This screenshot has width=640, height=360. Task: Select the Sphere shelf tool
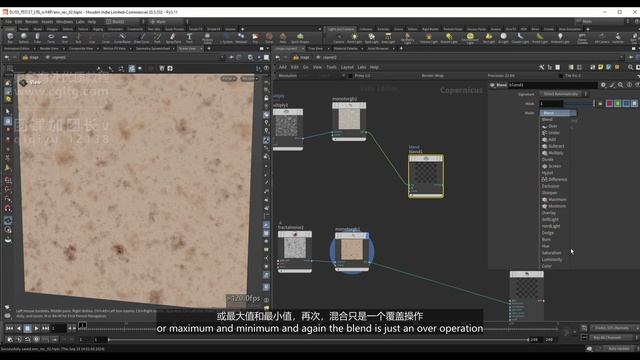[x=24, y=38]
